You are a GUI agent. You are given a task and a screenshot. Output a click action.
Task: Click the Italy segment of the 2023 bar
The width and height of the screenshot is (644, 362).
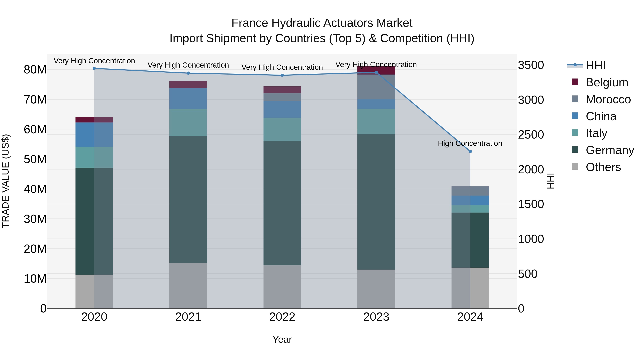[x=376, y=121]
